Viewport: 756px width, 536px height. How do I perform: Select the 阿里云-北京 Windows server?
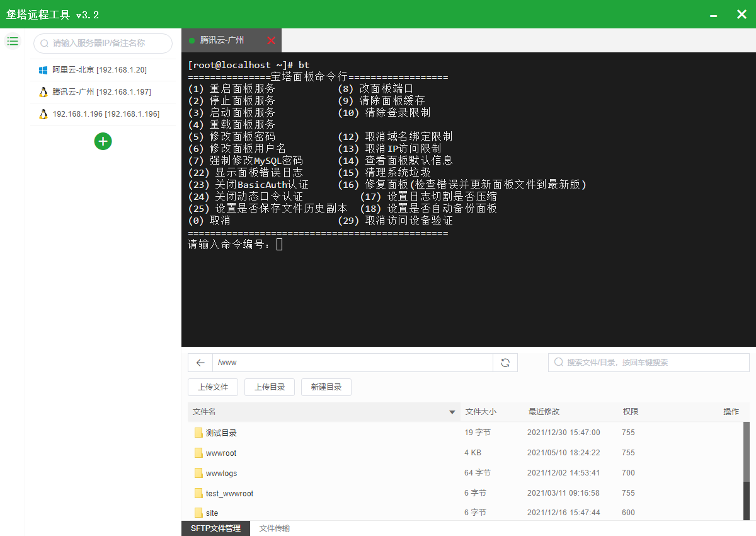coord(99,70)
